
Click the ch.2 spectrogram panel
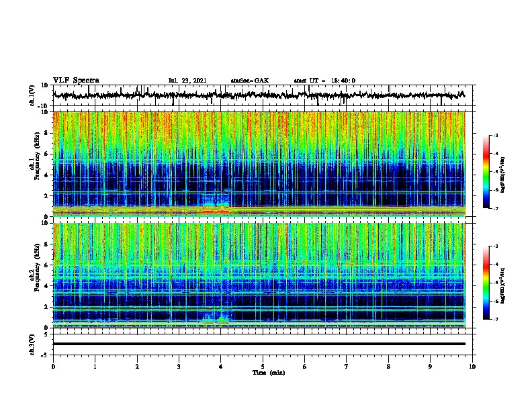click(x=259, y=275)
